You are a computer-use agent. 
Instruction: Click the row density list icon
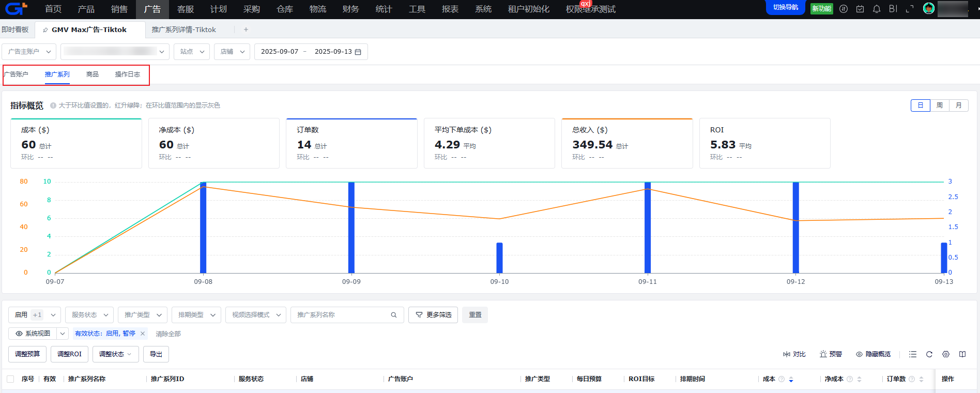[x=913, y=354]
